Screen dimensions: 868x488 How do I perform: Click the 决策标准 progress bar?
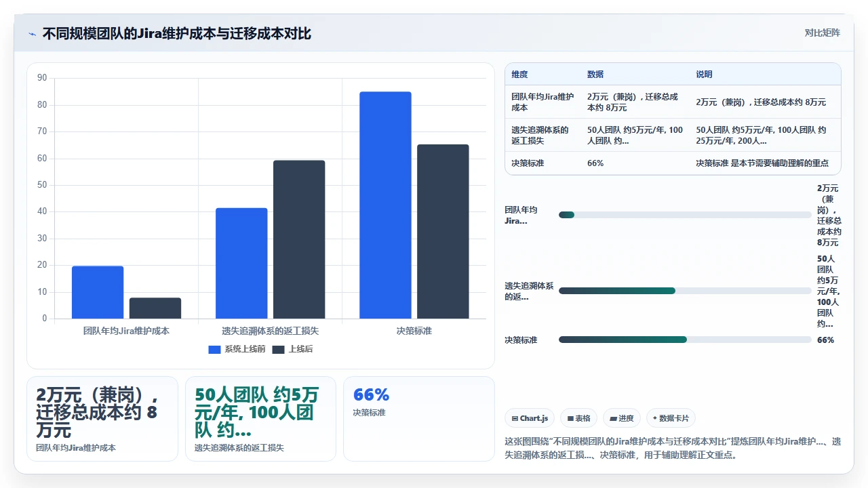685,340
